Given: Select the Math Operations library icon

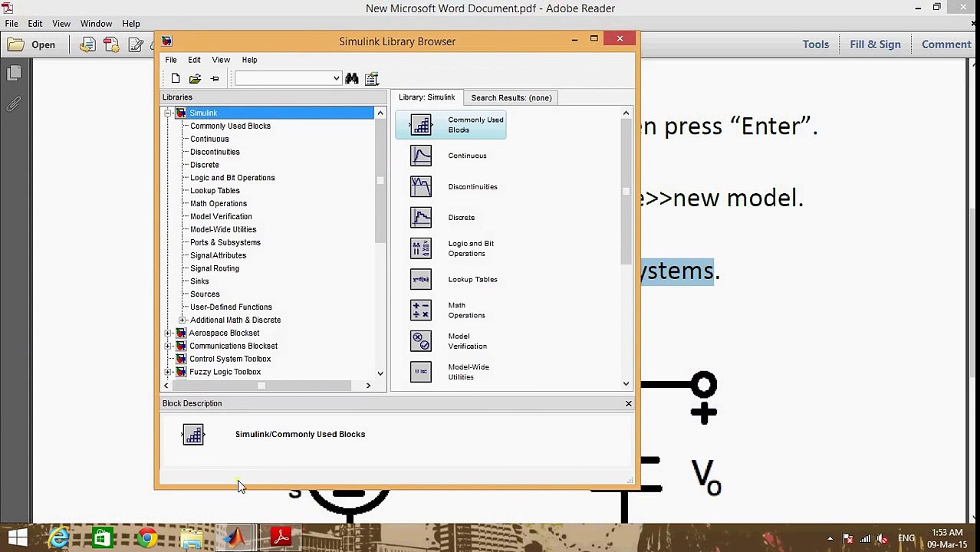Looking at the screenshot, I should pos(421,310).
